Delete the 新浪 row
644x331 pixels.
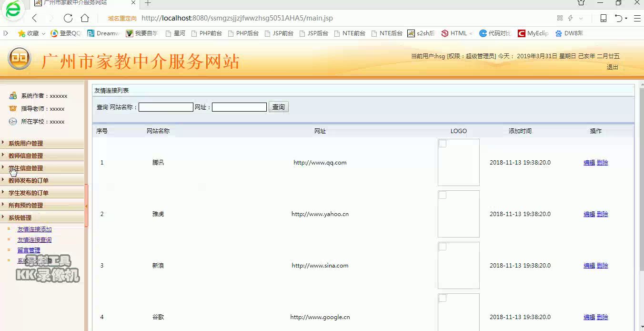pos(603,266)
